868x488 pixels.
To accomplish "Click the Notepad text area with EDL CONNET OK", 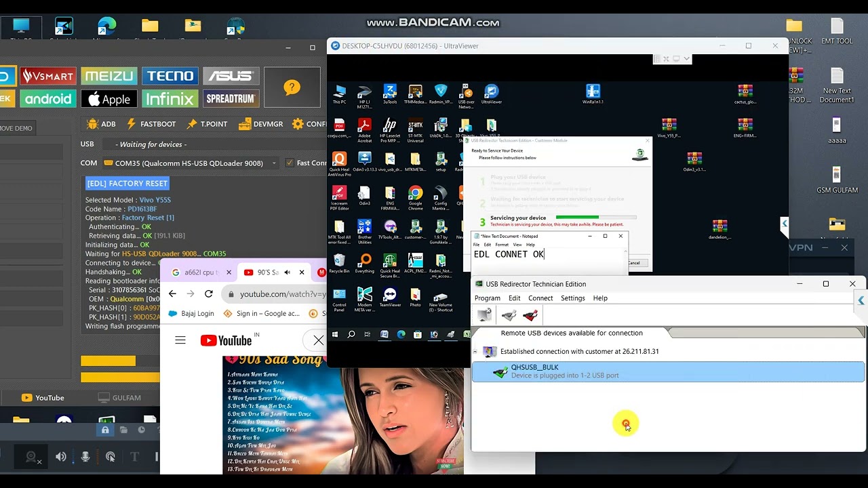I will point(548,260).
